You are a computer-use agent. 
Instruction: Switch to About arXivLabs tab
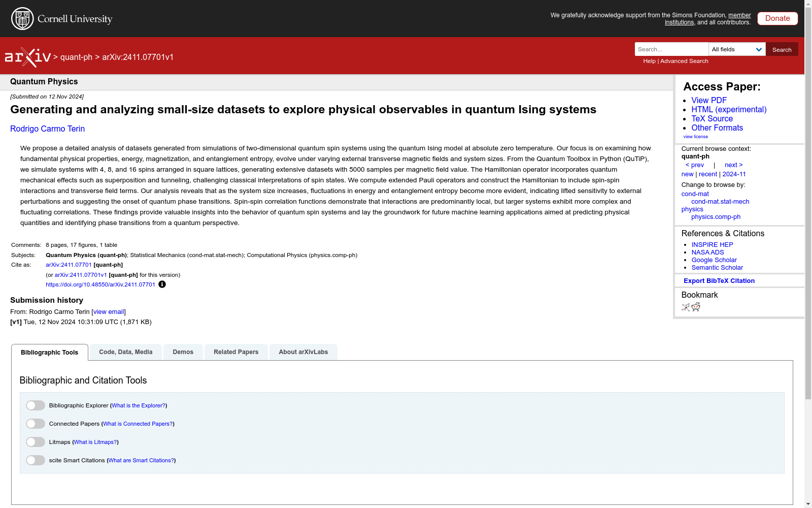coord(303,352)
